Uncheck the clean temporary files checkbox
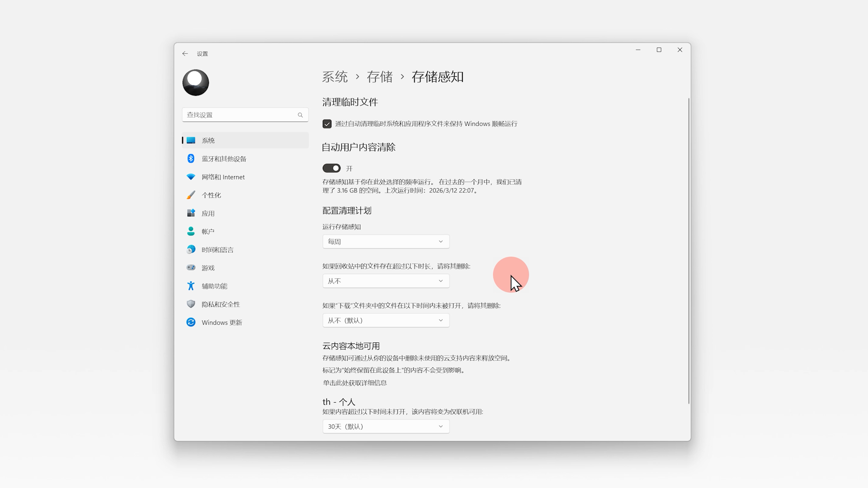 pyautogui.click(x=327, y=124)
